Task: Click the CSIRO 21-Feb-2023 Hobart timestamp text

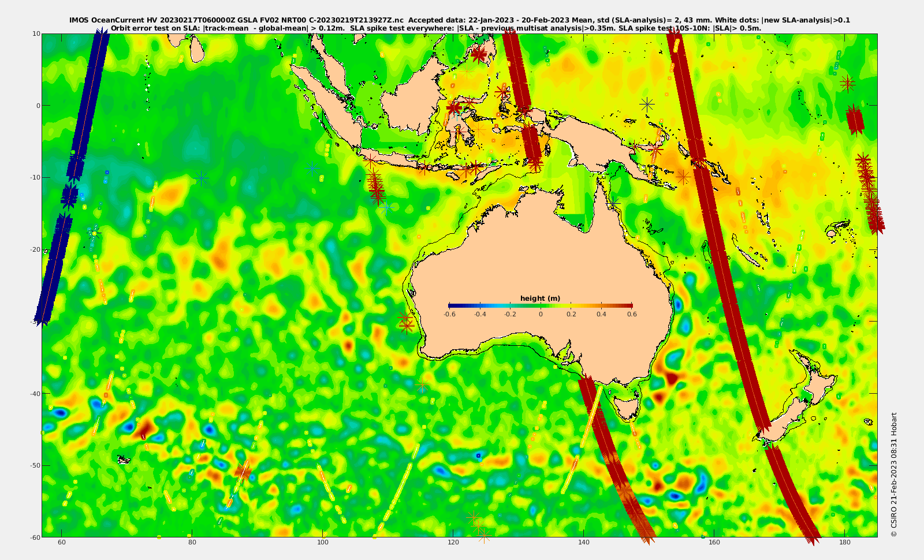Action: 894,475
